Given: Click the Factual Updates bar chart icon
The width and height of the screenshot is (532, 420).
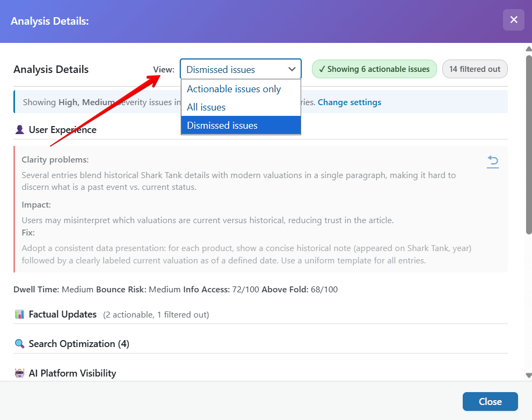Looking at the screenshot, I should click(x=20, y=313).
